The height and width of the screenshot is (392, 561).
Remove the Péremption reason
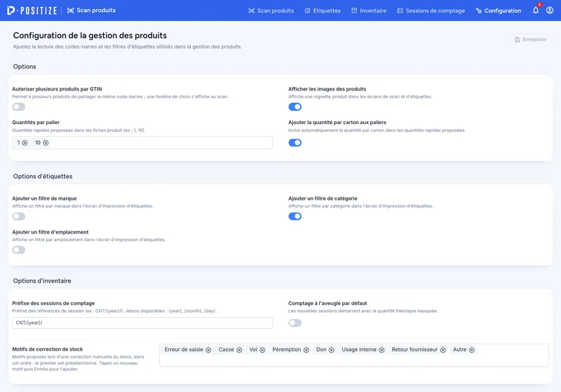(x=306, y=350)
